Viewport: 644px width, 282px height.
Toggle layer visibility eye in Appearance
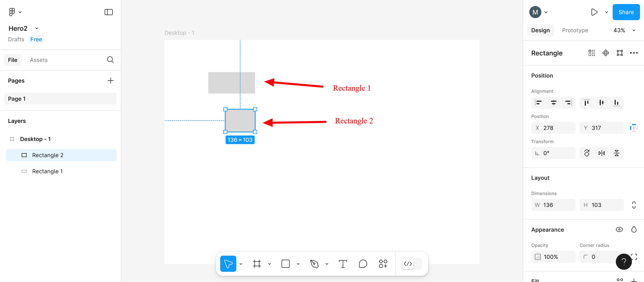(x=619, y=229)
